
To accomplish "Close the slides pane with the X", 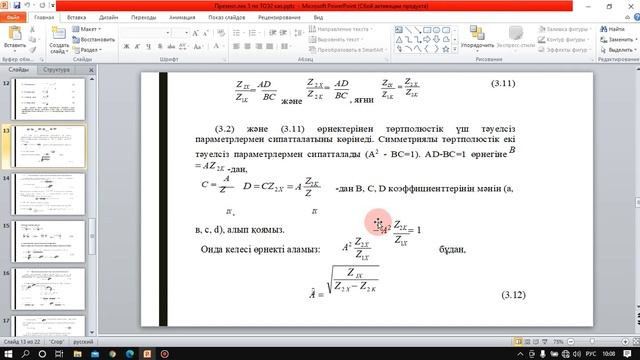I will [91, 70].
